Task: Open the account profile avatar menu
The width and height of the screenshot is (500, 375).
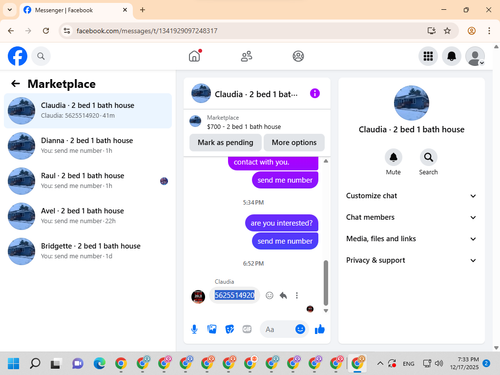Action: tap(475, 56)
